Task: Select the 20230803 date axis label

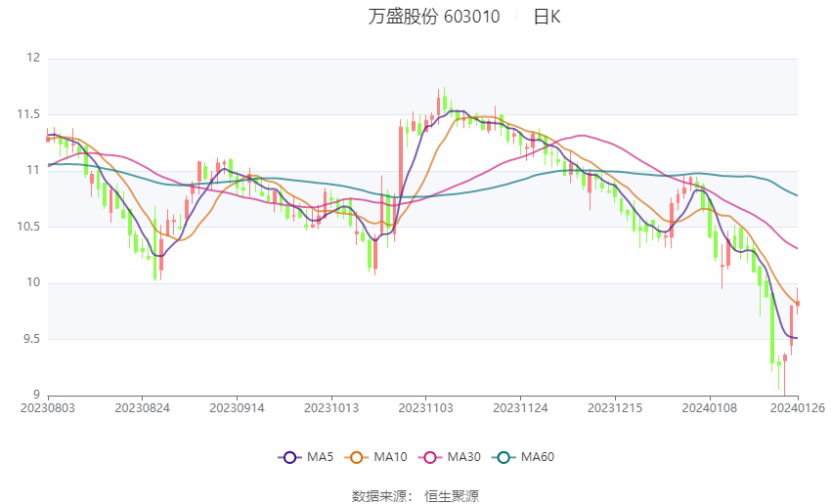Action: click(48, 408)
